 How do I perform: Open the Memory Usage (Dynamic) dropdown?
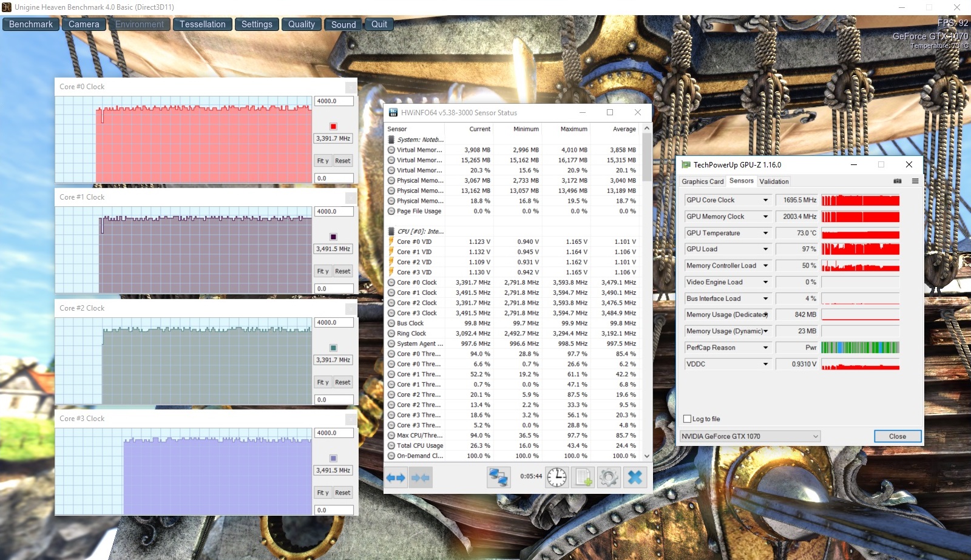pyautogui.click(x=765, y=331)
